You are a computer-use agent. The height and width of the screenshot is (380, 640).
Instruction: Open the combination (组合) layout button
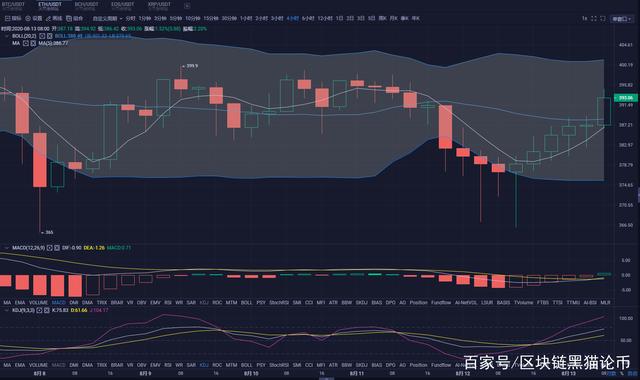point(75,18)
